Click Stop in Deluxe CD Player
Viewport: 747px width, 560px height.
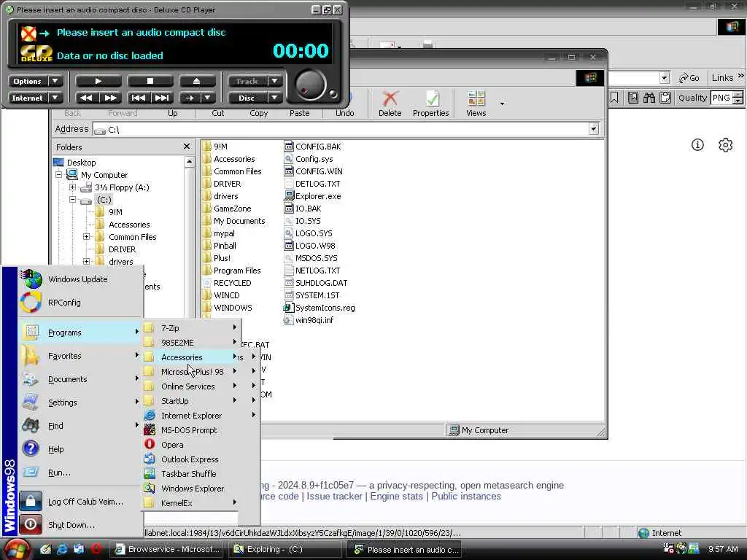[150, 81]
